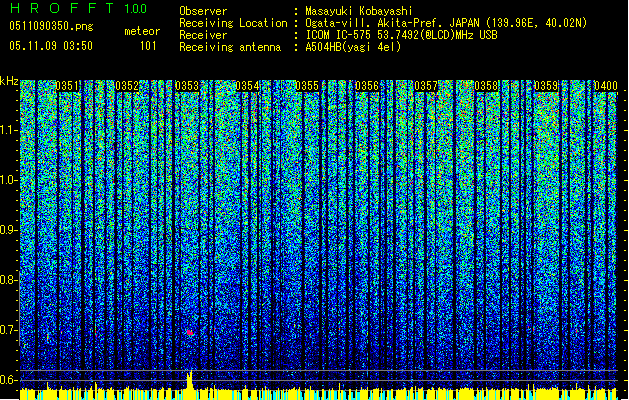Click the meteor label
This screenshot has width=629, height=400.
[x=142, y=31]
